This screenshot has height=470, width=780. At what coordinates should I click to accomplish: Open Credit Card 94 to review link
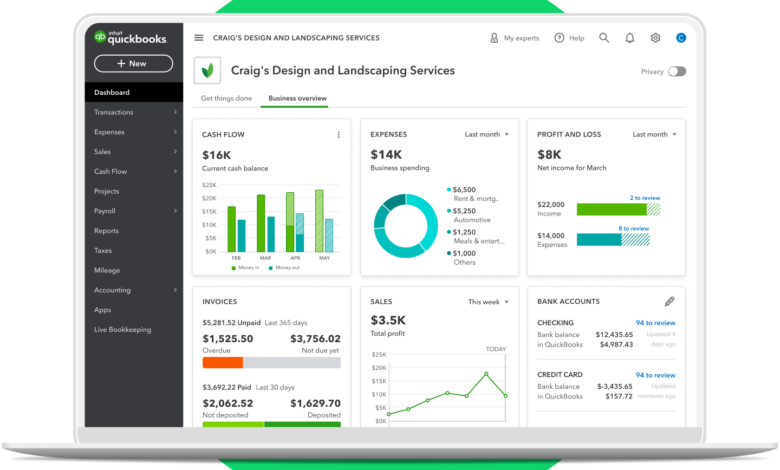pos(655,376)
